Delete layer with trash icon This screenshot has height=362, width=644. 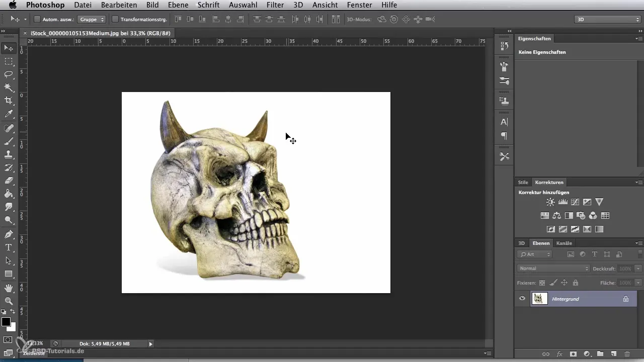(x=627, y=354)
